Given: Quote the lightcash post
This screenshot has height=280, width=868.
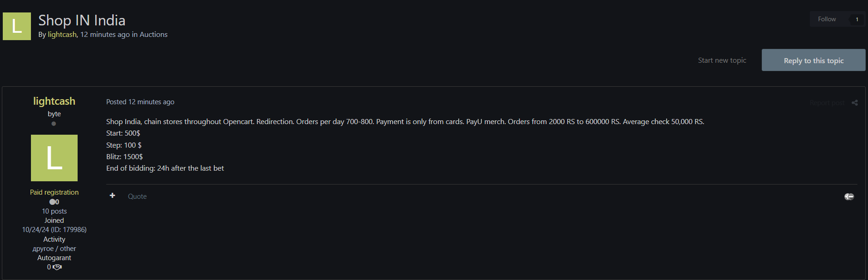Looking at the screenshot, I should coord(137,197).
